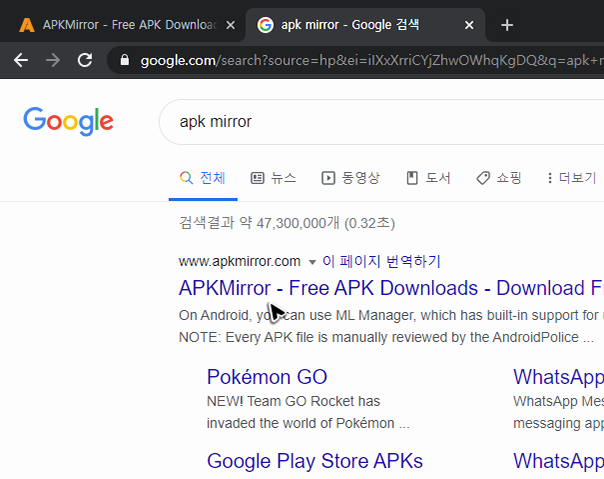Open the Google Play Store APKs sitelink
The image size is (604, 479).
pyautogui.click(x=315, y=461)
